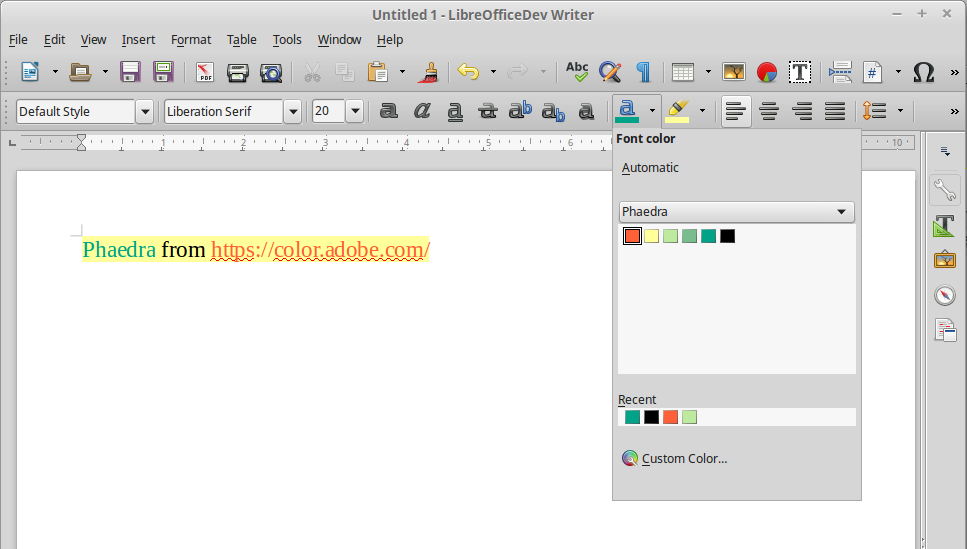Click the Insert Field icon

pos(873,72)
